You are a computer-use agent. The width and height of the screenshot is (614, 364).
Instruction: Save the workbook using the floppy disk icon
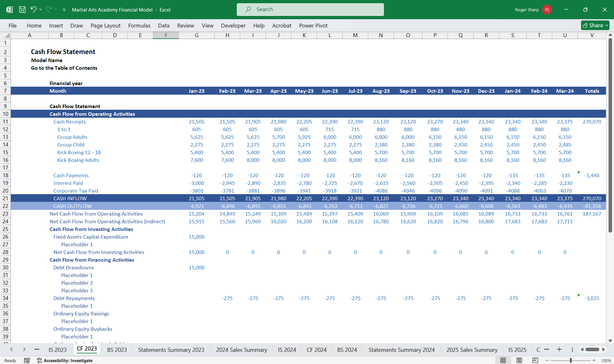[x=22, y=10]
